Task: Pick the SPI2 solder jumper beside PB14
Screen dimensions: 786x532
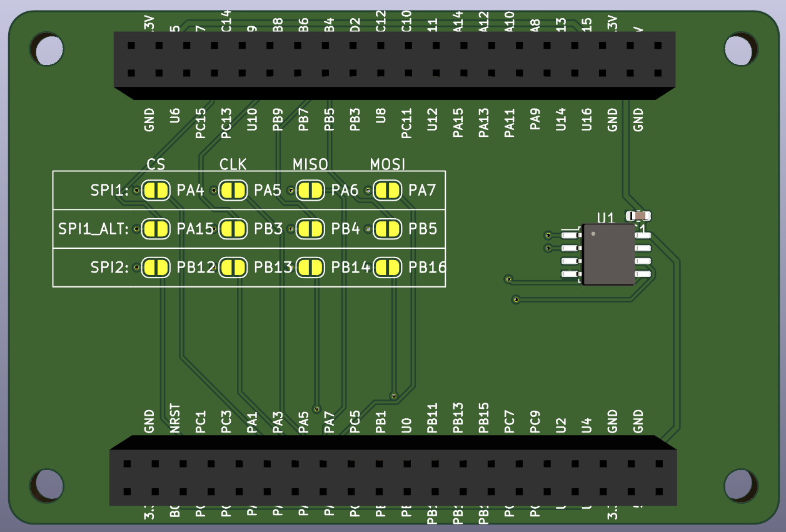Action: [310, 268]
